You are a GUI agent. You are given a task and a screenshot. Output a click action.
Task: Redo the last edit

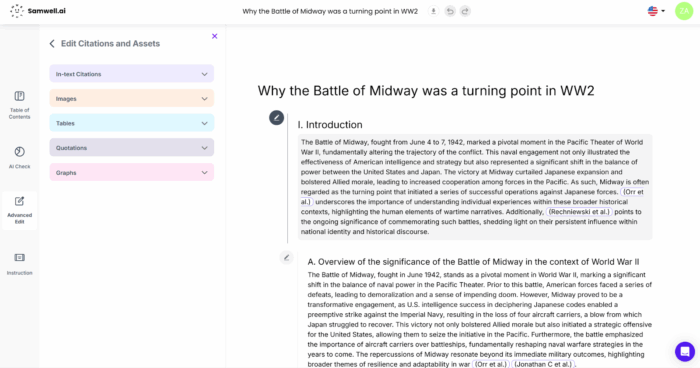click(x=465, y=11)
